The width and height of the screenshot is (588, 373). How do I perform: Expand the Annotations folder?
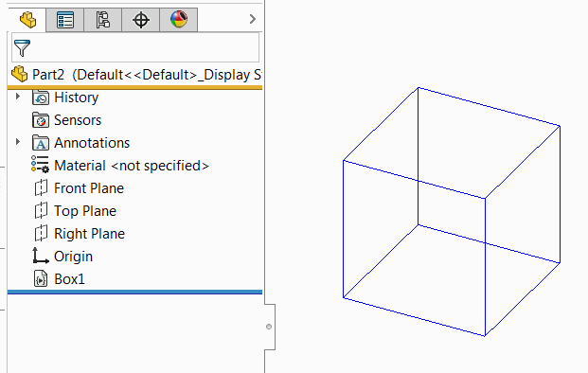click(18, 142)
